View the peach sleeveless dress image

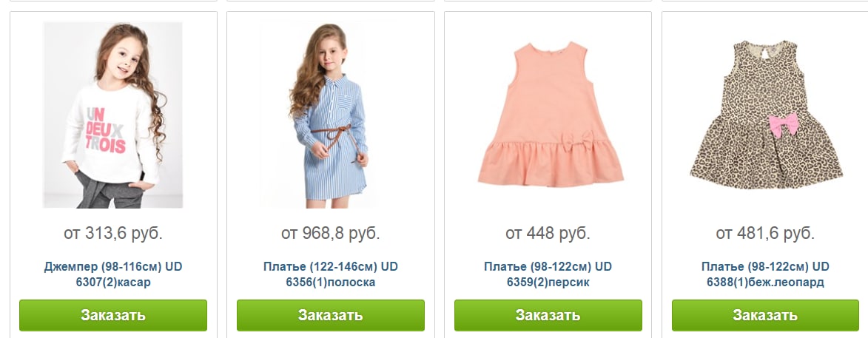point(548,115)
